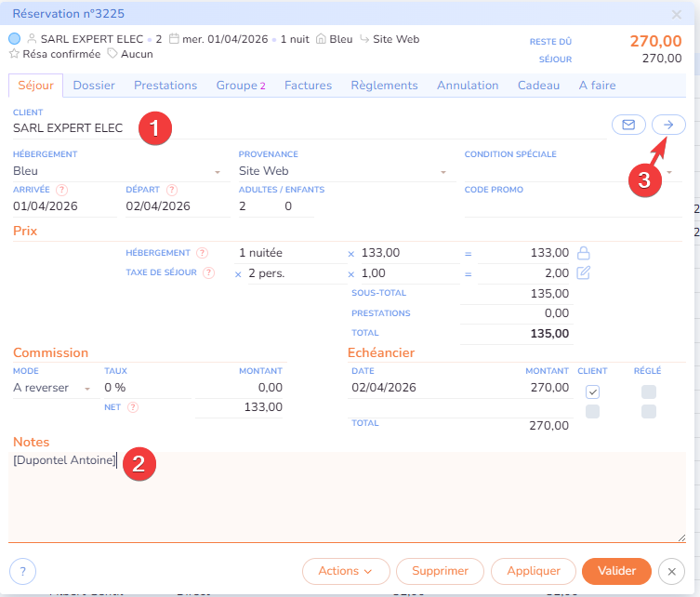Open the help button at bottom left
The width and height of the screenshot is (700, 597).
point(22,571)
